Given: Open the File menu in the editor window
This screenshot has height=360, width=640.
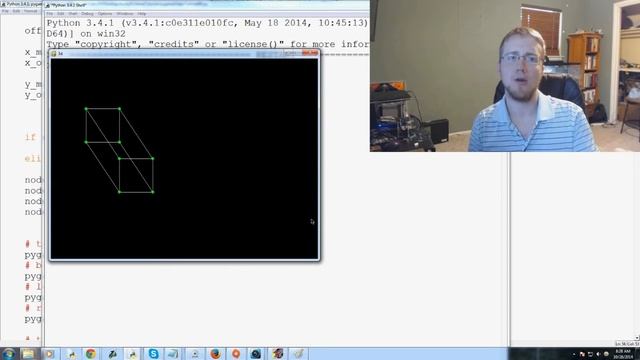Looking at the screenshot, I should 5,11.
